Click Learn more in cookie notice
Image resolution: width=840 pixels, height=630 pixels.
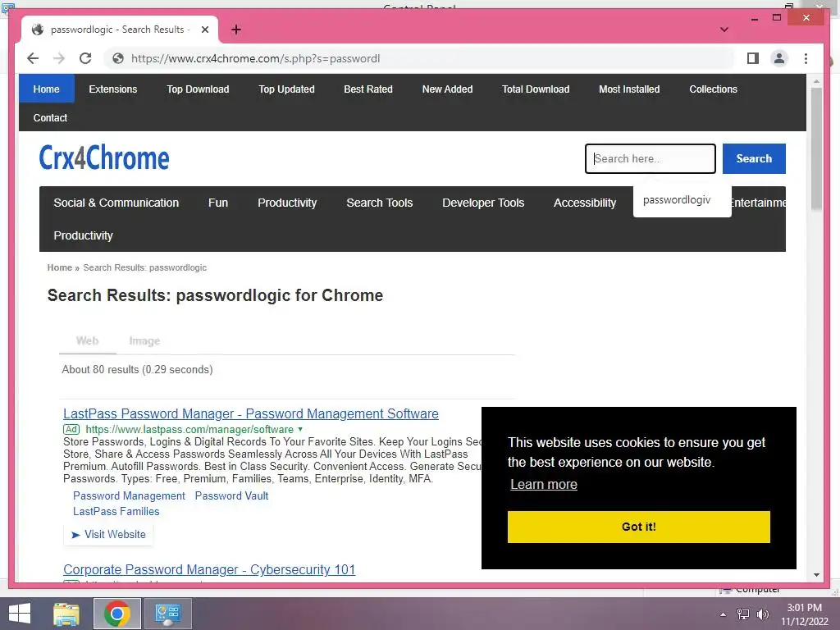pyautogui.click(x=544, y=484)
